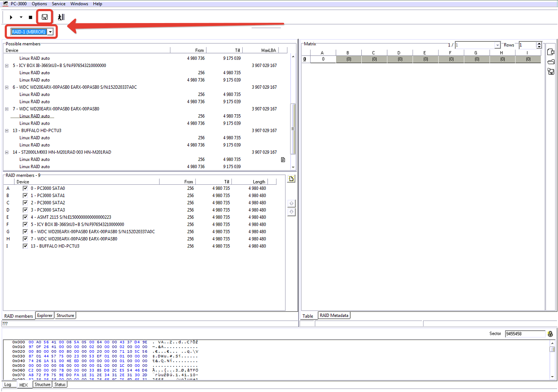Uncheck member I, 13 - BUFFALO HD-PCTU3
Screen dimensions: 558x392
pos(25,246)
